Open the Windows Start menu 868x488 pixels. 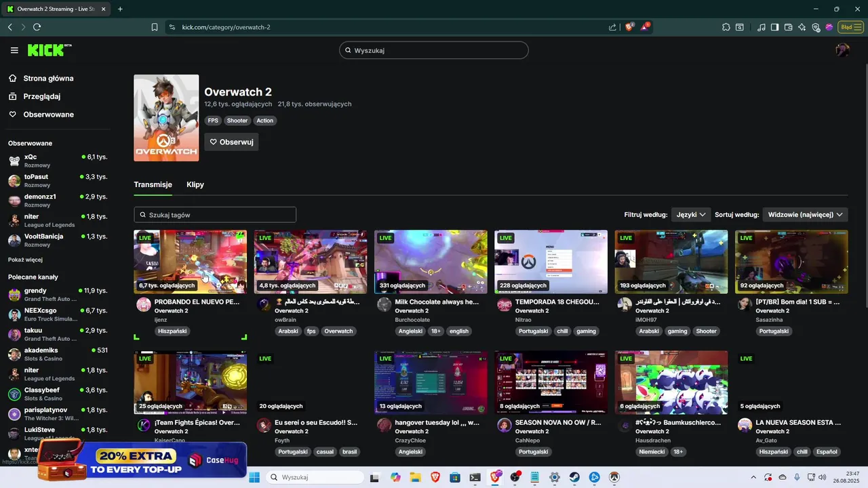coord(254,477)
